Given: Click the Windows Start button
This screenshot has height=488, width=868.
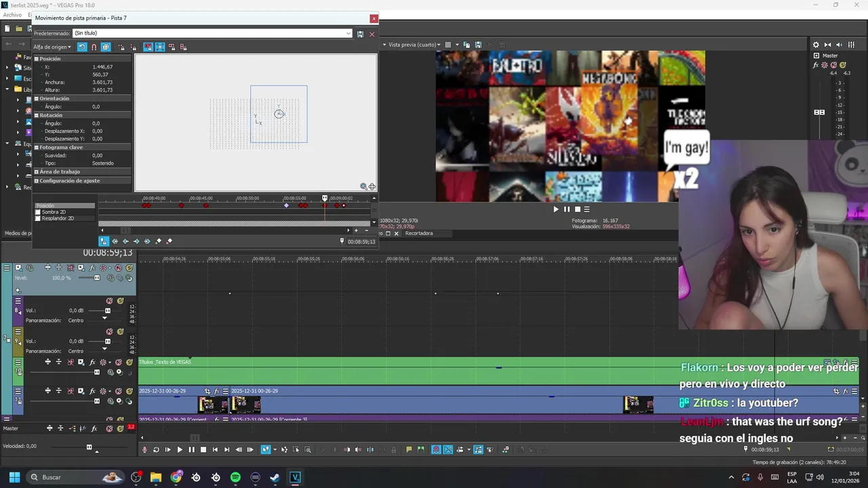Looking at the screenshot, I should click(x=14, y=477).
